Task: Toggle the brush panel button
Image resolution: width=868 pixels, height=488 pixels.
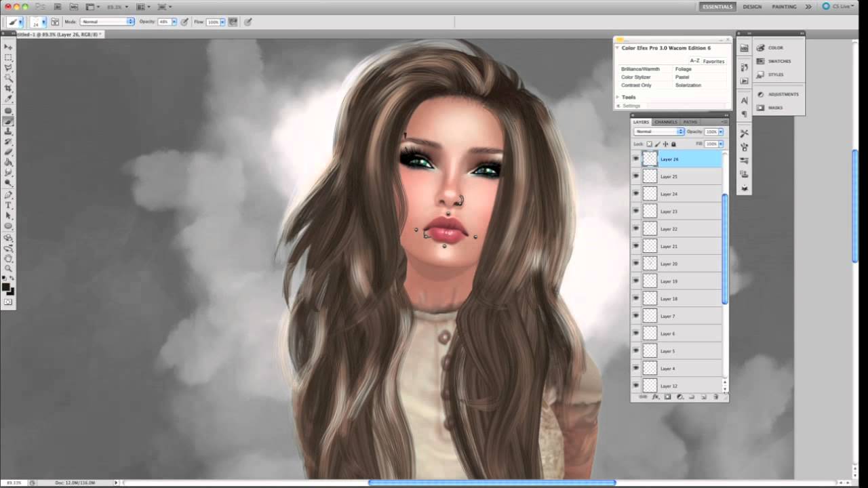Action: 55,22
